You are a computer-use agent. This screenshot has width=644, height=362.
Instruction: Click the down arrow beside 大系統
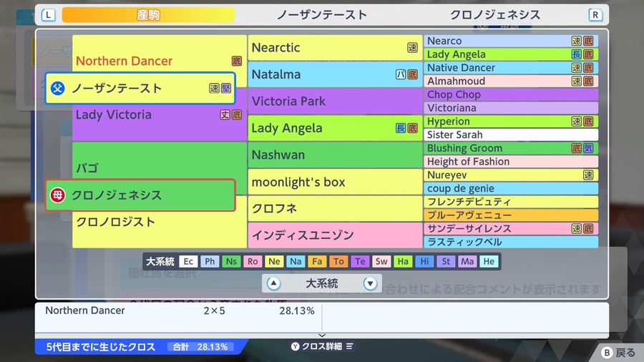(370, 283)
